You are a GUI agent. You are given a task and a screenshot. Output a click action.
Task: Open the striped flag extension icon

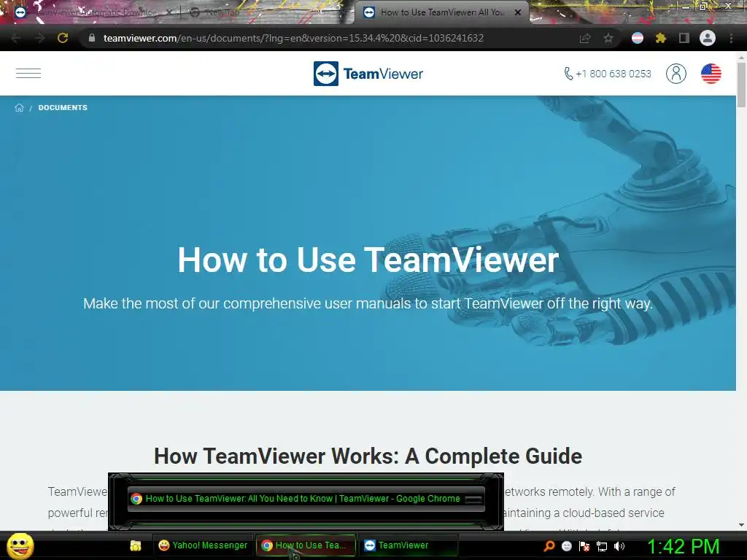click(638, 38)
